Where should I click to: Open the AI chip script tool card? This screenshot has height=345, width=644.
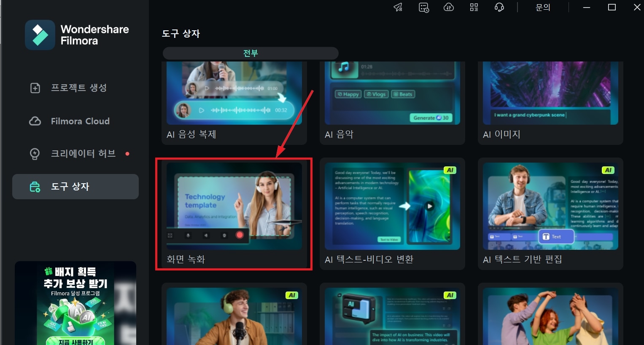(x=392, y=314)
